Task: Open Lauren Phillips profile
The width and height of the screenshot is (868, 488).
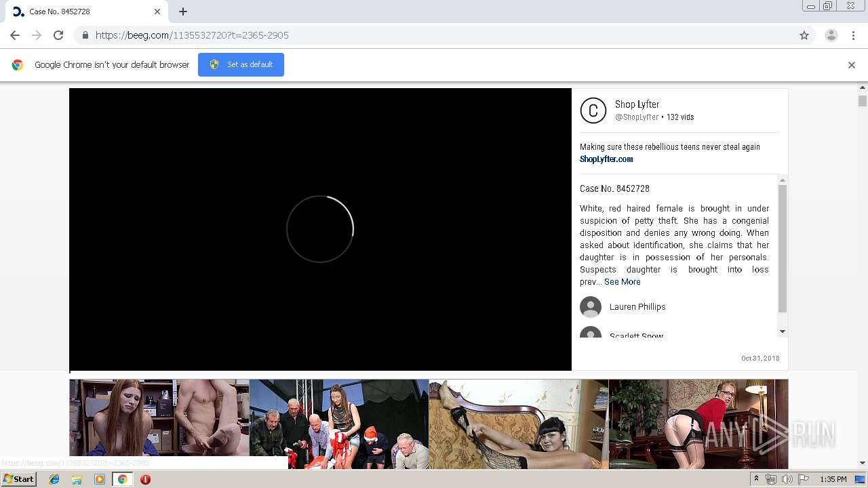Action: tap(637, 307)
